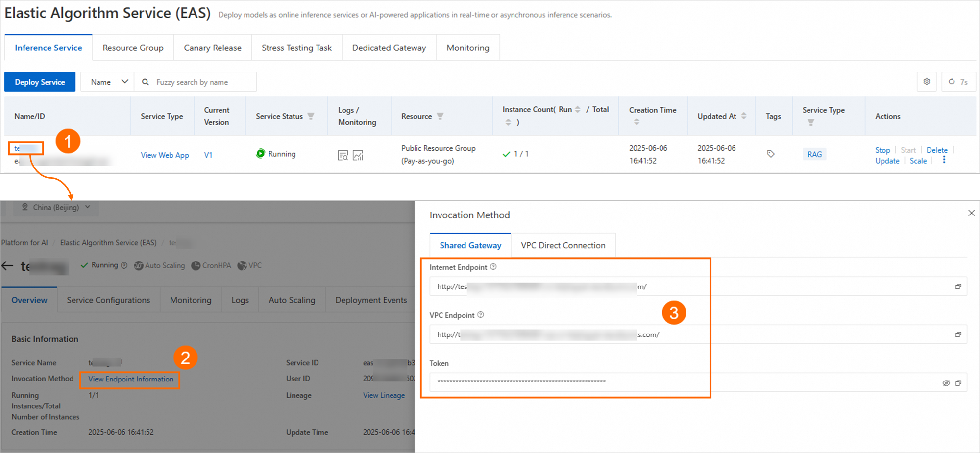Sort by Updated At arrows
Screen dimensions: 980x453
pos(744,116)
